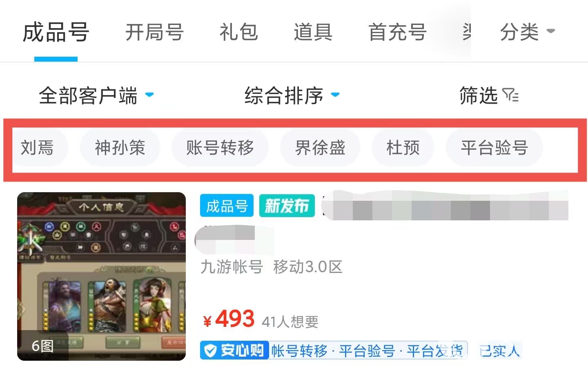
Task: Click the 安心购 shield badge
Action: 234,350
